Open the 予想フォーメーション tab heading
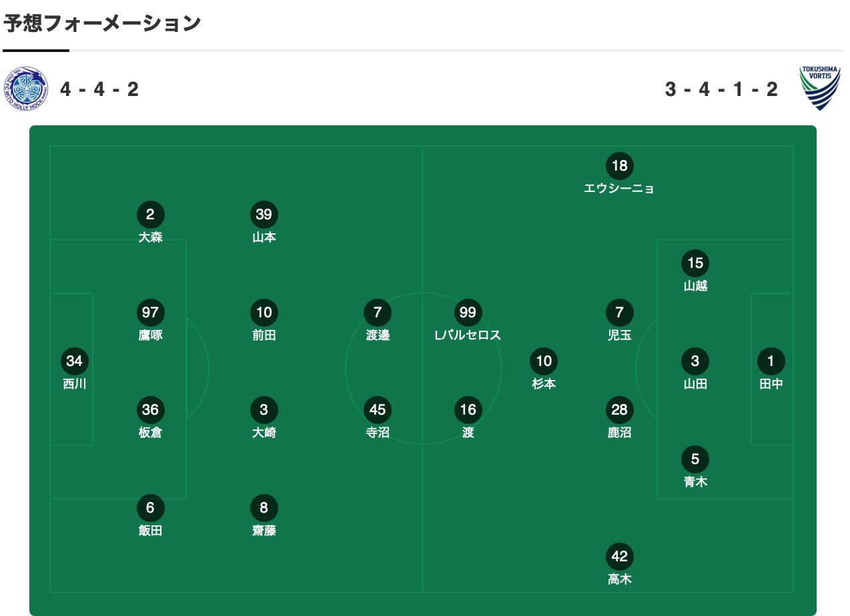This screenshot has width=850, height=616. 102,23
